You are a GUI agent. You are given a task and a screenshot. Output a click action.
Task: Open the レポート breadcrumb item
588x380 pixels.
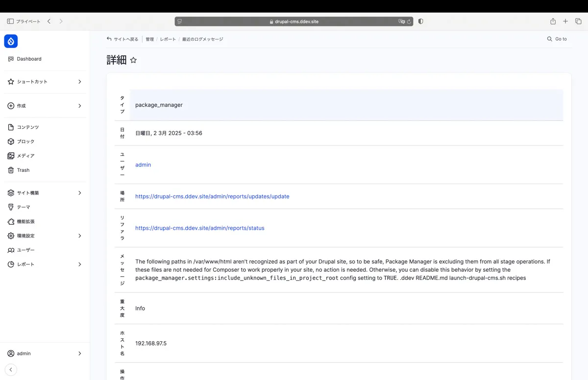tap(168, 39)
